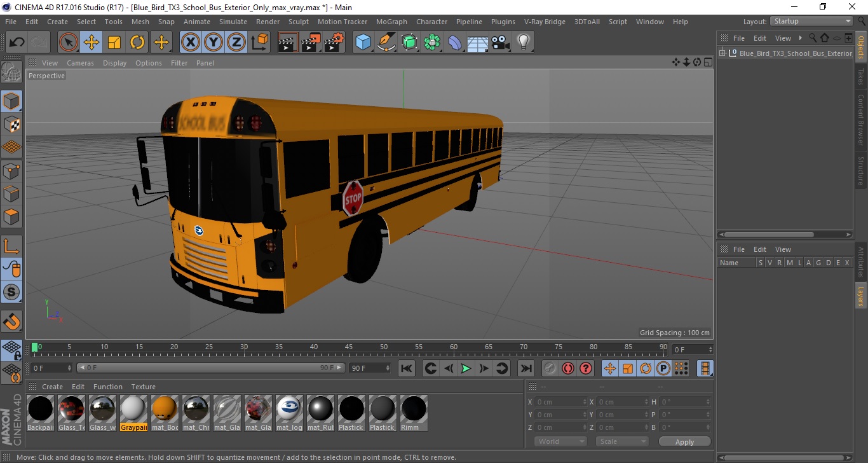This screenshot has height=463, width=868.
Task: Click the Undo arrow icon
Action: (x=17, y=43)
